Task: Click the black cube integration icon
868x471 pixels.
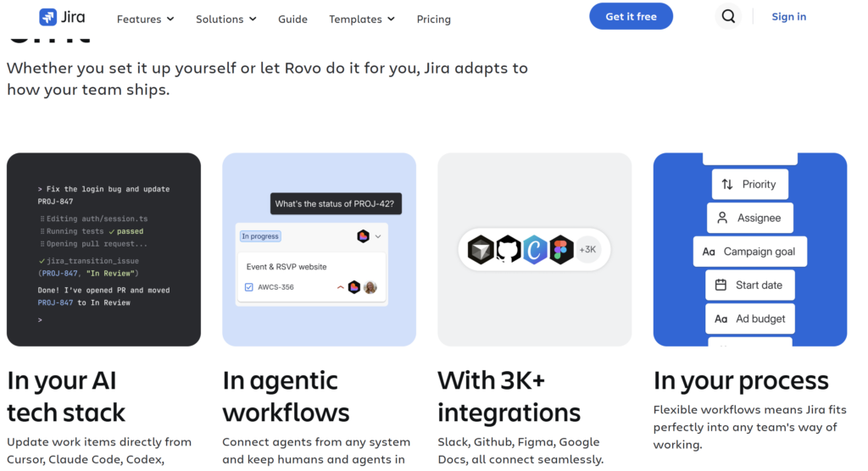Action: click(x=481, y=250)
